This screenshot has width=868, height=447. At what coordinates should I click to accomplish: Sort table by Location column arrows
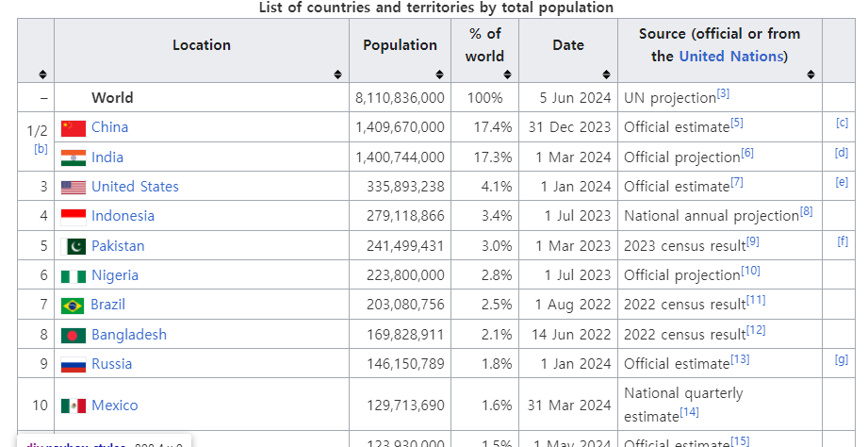tap(338, 74)
